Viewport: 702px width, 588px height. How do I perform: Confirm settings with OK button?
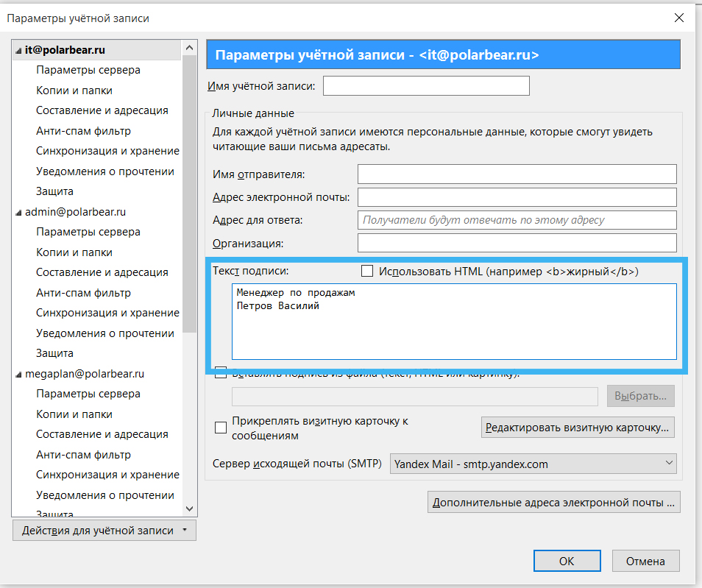567,561
